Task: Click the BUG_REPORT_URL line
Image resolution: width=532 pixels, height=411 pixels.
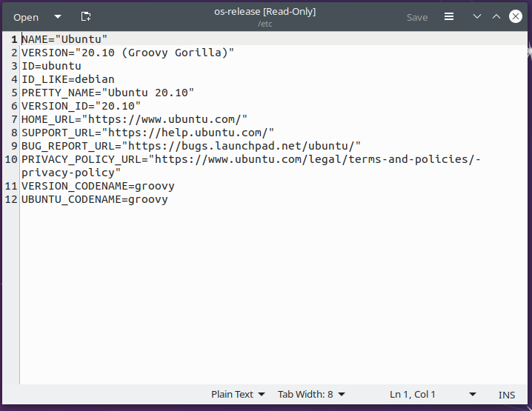Action: pos(191,146)
